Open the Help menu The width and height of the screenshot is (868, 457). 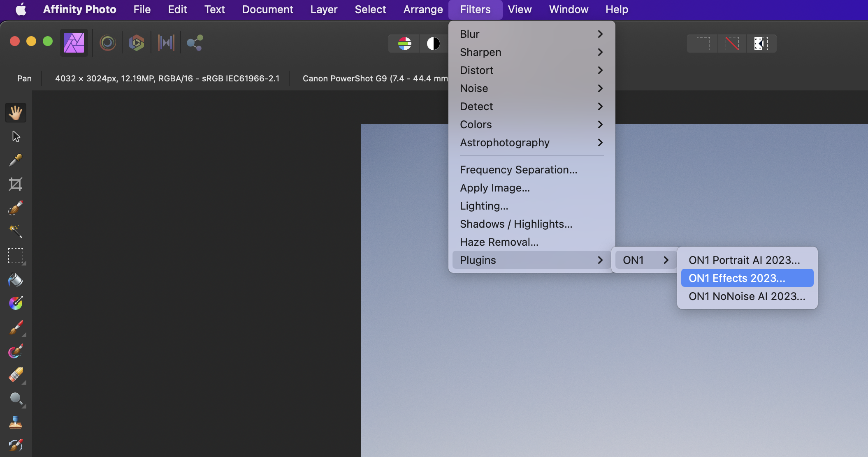[617, 9]
